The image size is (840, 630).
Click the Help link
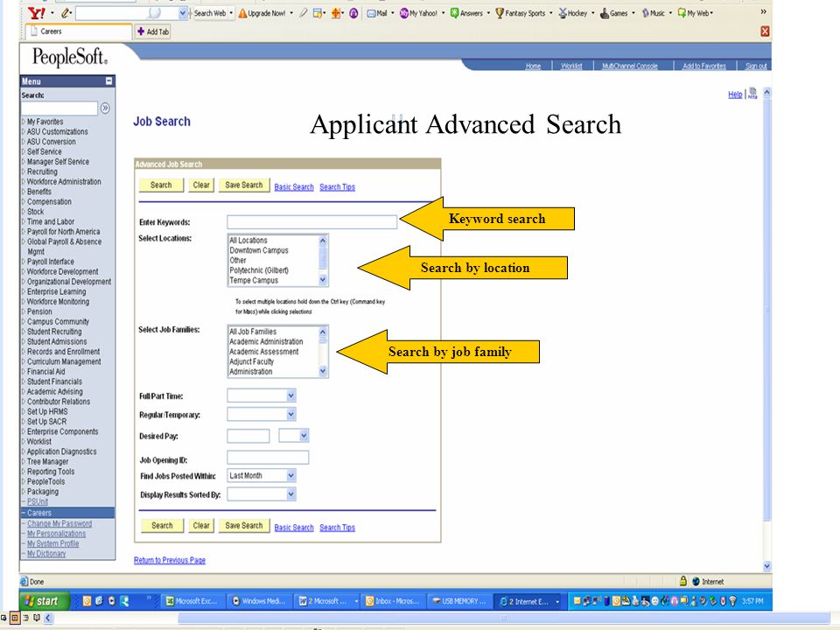[735, 94]
